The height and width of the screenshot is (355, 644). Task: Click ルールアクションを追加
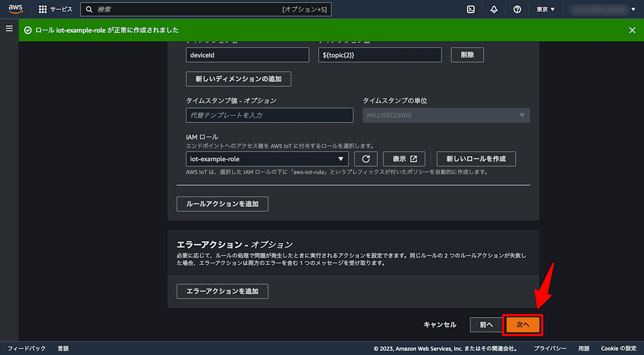(222, 204)
